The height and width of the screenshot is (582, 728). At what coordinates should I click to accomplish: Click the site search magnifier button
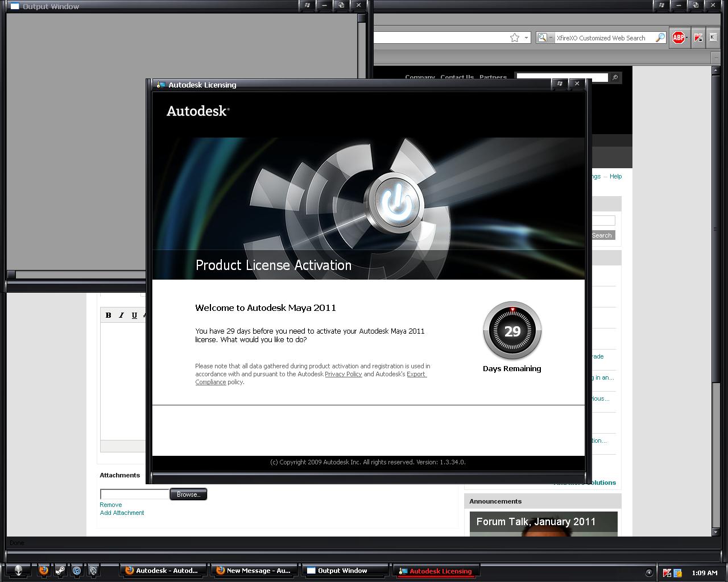pos(615,78)
